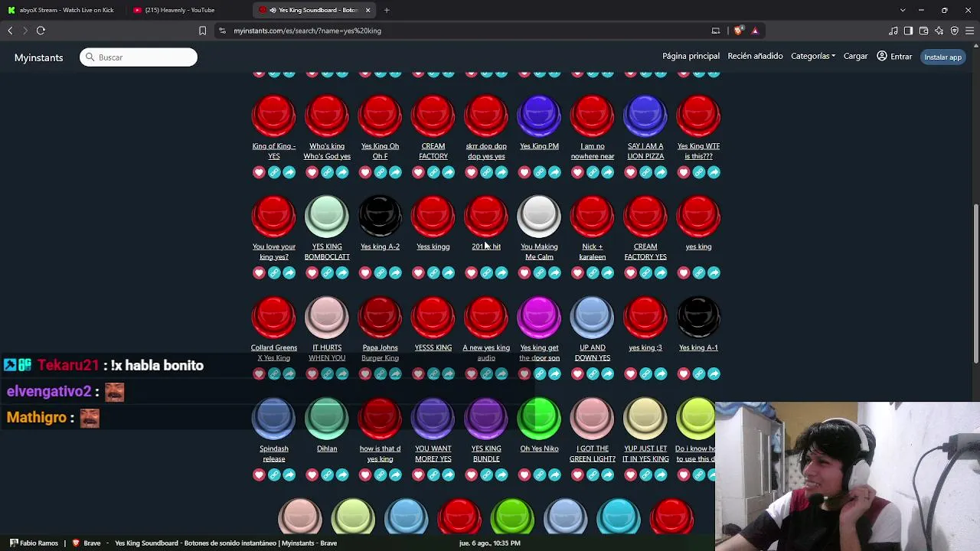Open the Myinstants home logo link
The width and height of the screenshot is (980, 551).
(38, 57)
